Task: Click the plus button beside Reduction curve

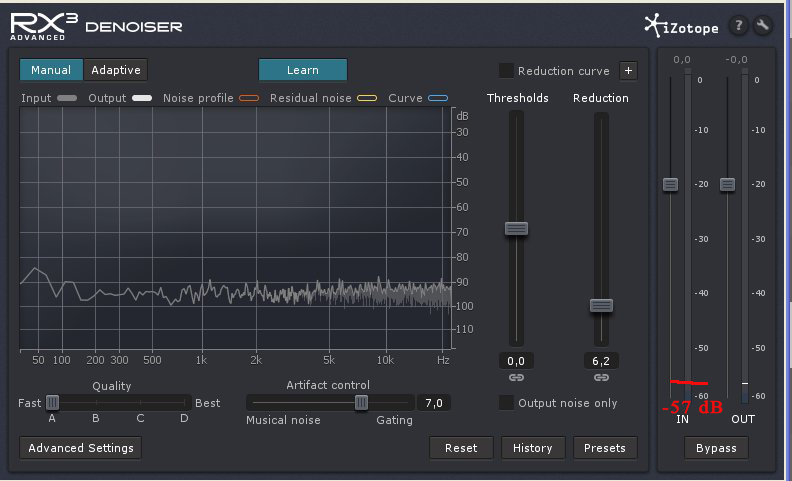Action: [x=628, y=71]
